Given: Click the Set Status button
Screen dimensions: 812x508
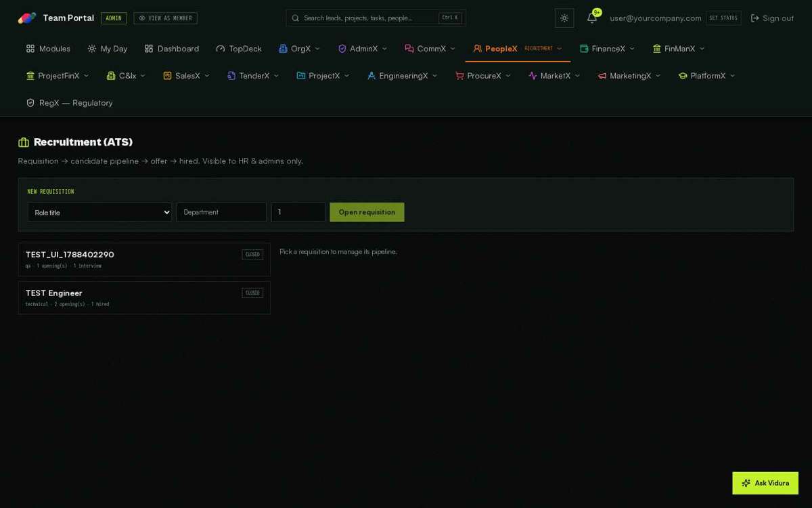Looking at the screenshot, I should (723, 18).
